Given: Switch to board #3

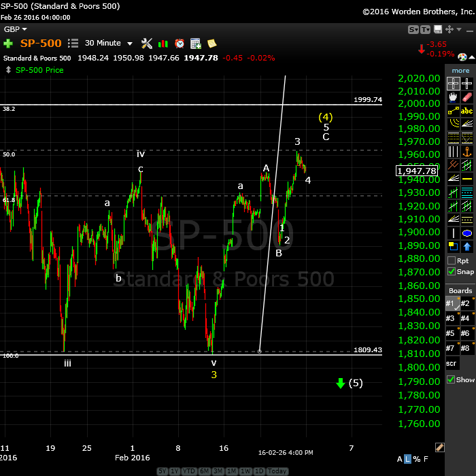Looking at the screenshot, I should pyautogui.click(x=452, y=318).
